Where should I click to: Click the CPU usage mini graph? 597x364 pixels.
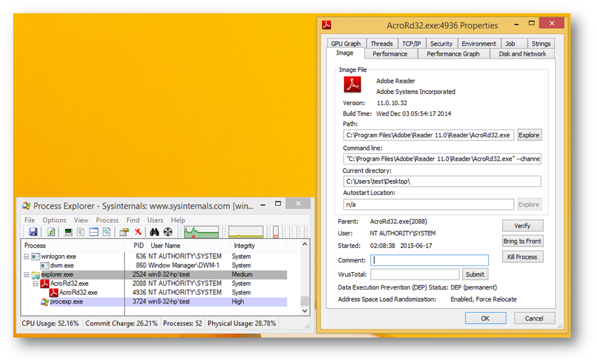pyautogui.click(x=201, y=232)
